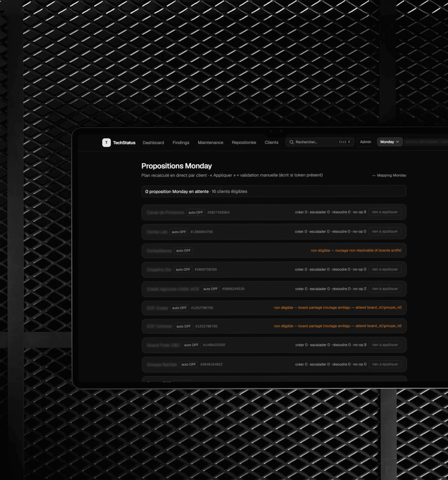This screenshot has width=448, height=480.
Task: Select board ID #2027458984
Action: click(218, 212)
